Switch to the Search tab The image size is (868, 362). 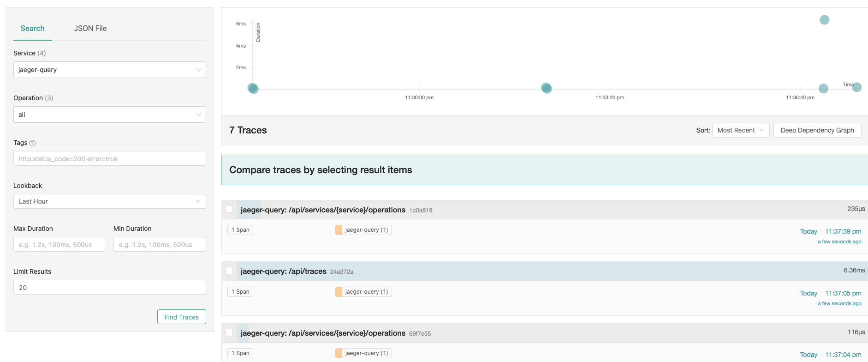tap(33, 28)
